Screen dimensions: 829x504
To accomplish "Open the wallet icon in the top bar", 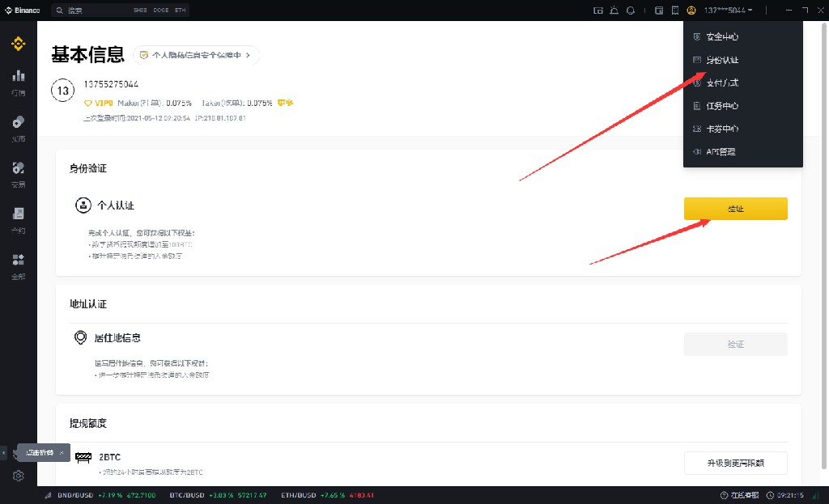I will click(x=659, y=10).
